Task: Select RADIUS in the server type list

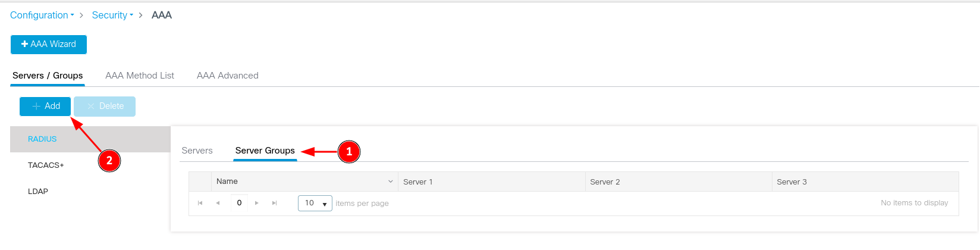Action: pyautogui.click(x=42, y=139)
